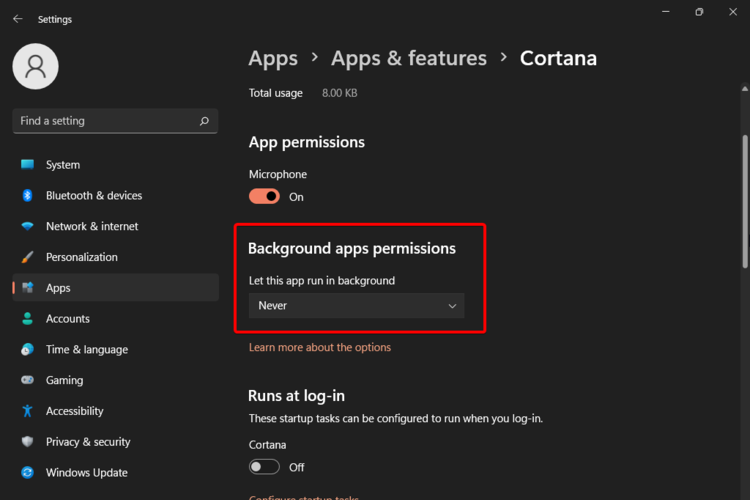Open Personalization settings category

pos(115,257)
